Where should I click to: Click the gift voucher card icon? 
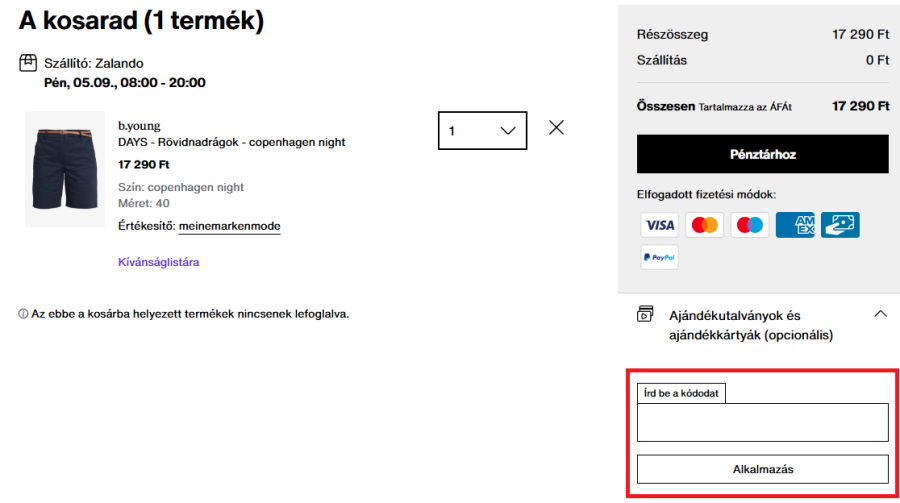click(646, 315)
